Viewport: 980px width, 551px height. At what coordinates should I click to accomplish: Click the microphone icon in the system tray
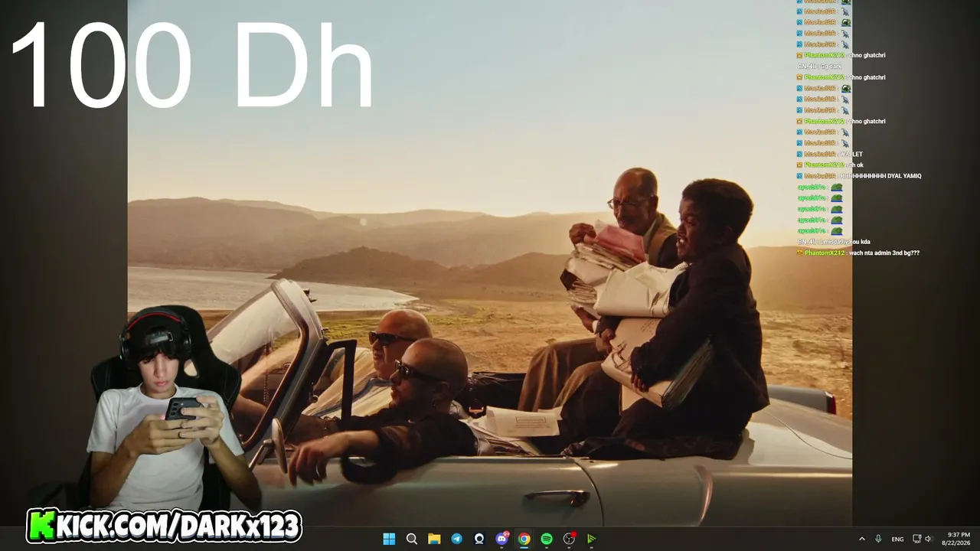(x=878, y=539)
